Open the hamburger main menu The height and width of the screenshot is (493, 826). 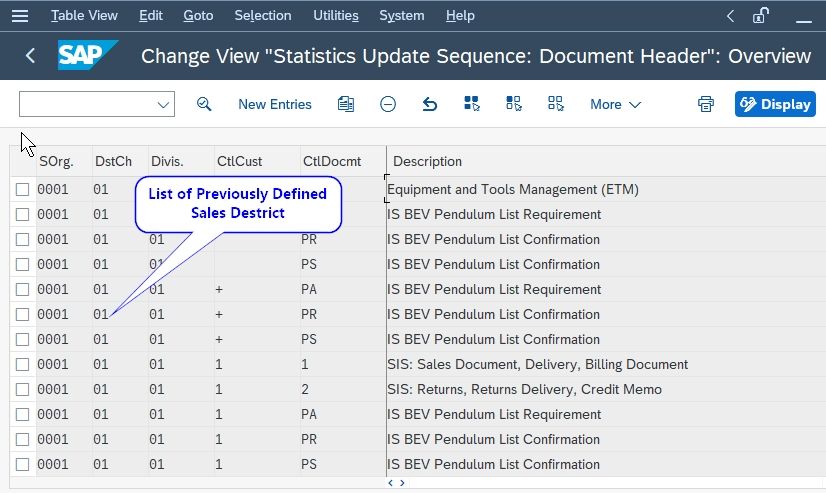pyautogui.click(x=20, y=16)
